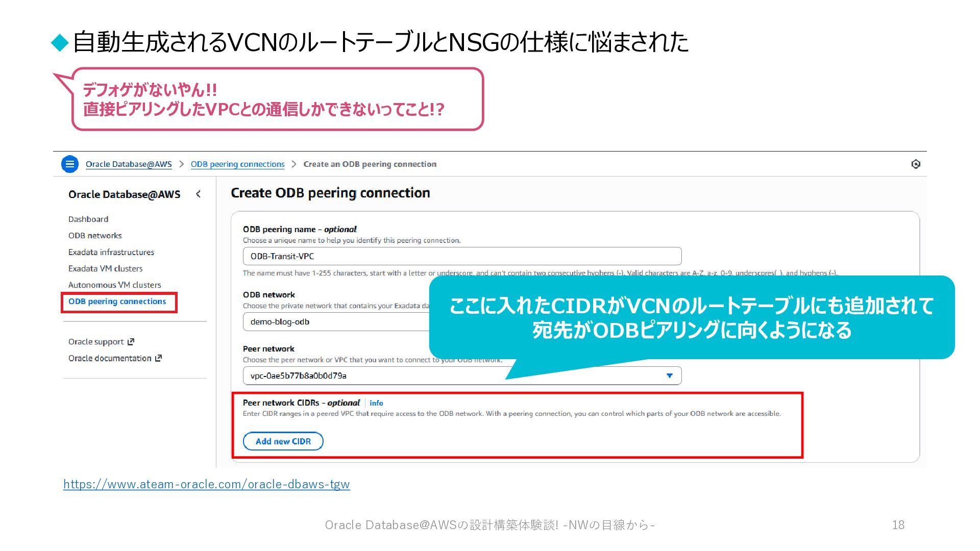Select Dashboard in the sidebar

coord(88,219)
